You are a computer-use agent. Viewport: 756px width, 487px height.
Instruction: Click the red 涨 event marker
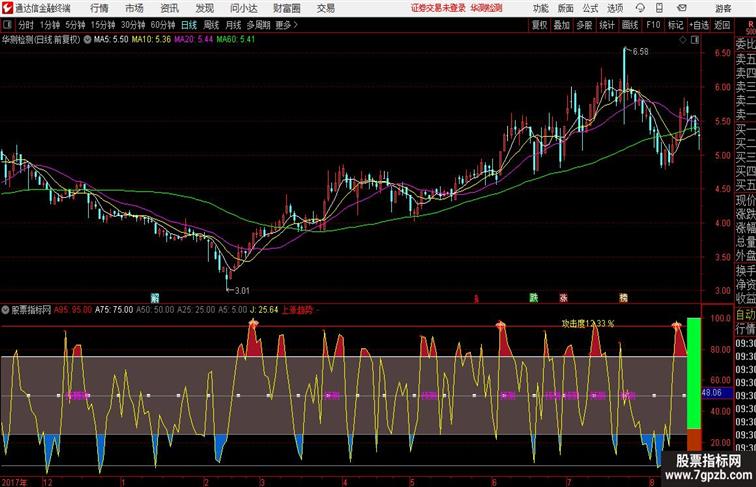[564, 298]
